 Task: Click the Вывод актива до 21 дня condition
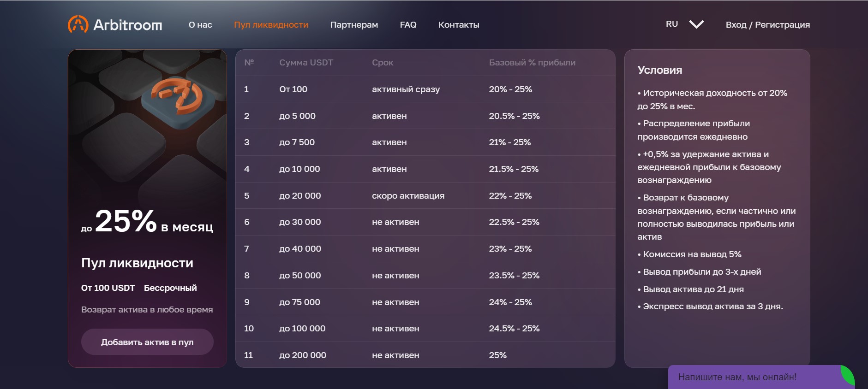(690, 289)
